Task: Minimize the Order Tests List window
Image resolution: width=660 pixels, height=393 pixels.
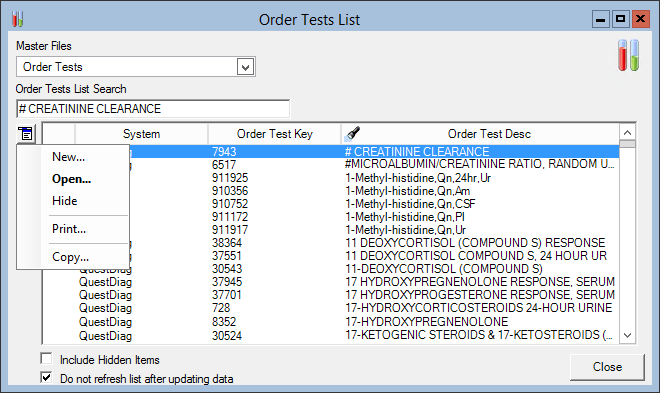Action: pyautogui.click(x=601, y=19)
